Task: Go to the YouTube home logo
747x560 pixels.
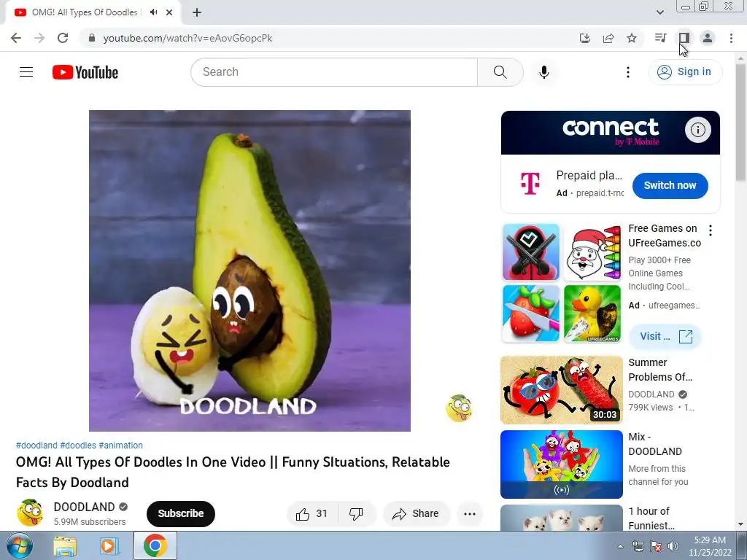Action: coord(85,72)
